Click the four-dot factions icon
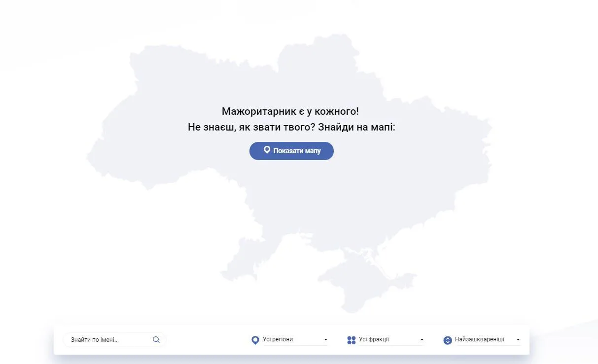 pyautogui.click(x=351, y=340)
